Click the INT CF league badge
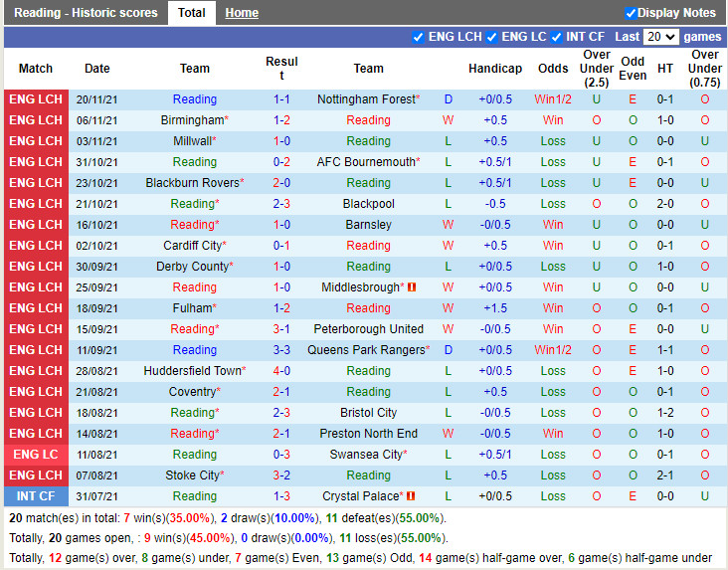This screenshot has width=728, height=570. pyautogui.click(x=36, y=496)
